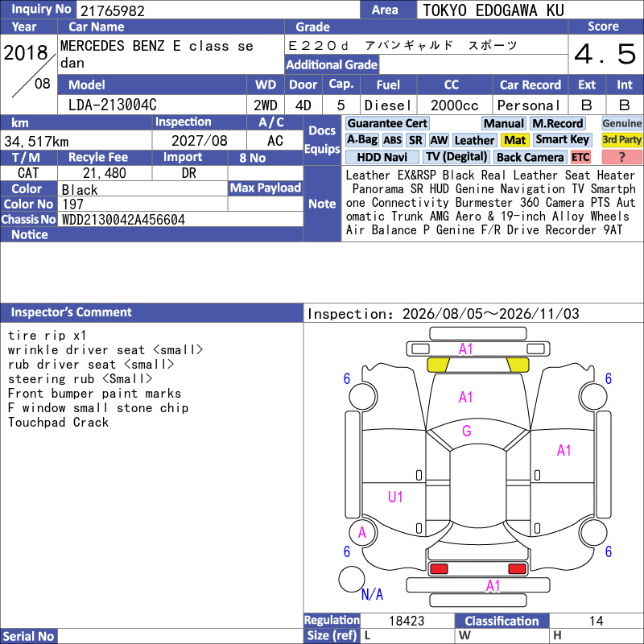Click the regulation value 18423
The image size is (644, 644).
coord(407,621)
